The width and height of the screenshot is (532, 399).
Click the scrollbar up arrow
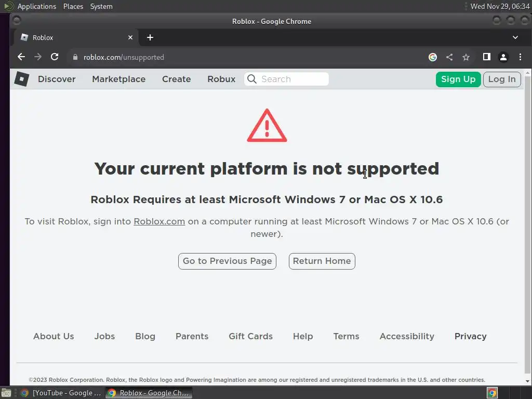(528, 73)
